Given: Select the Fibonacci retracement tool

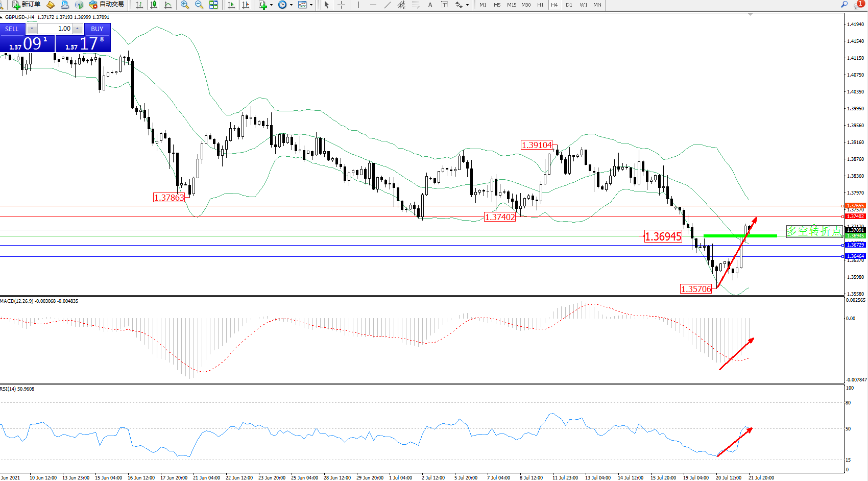Looking at the screenshot, I should pos(416,5).
